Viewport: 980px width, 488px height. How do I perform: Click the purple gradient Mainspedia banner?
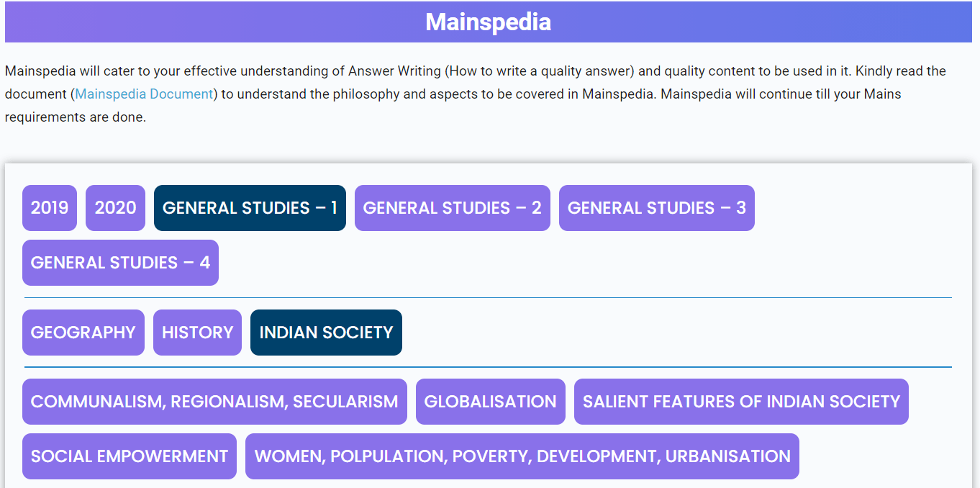click(x=489, y=22)
